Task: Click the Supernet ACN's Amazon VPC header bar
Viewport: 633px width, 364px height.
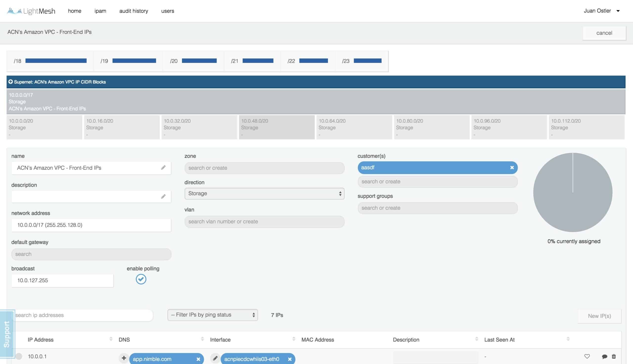Action: pyautogui.click(x=316, y=82)
